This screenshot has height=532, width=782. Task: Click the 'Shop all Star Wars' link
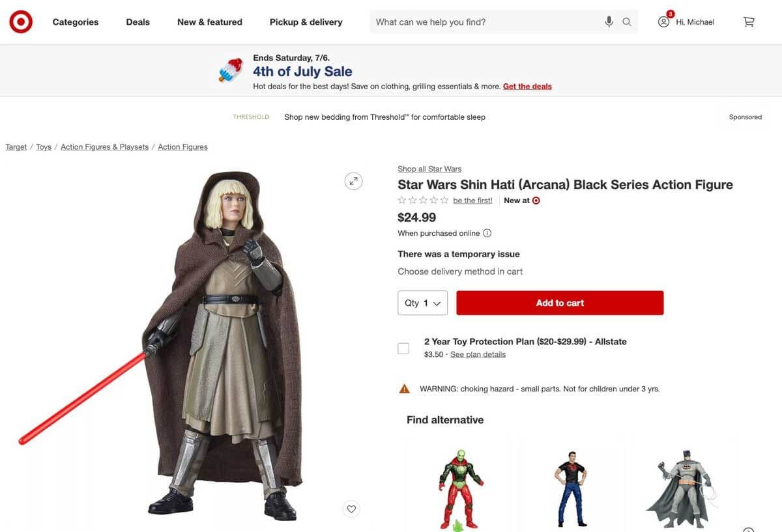click(x=429, y=168)
